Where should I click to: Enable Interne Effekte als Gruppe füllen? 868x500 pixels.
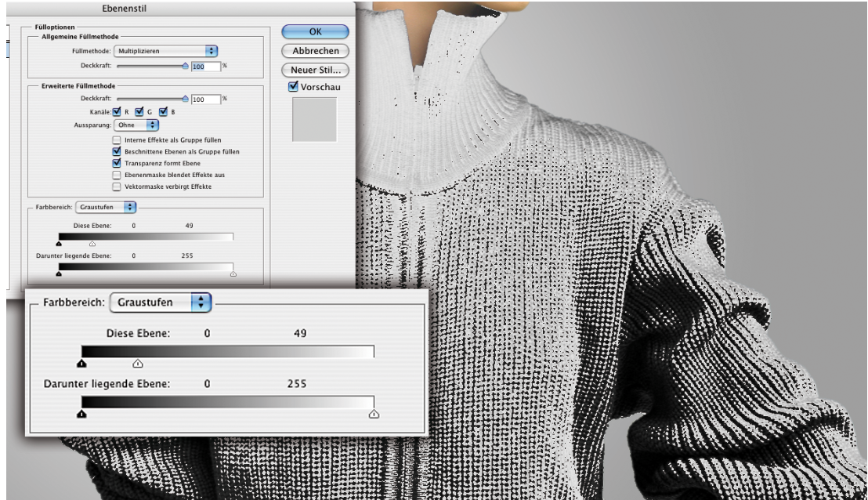(x=116, y=140)
